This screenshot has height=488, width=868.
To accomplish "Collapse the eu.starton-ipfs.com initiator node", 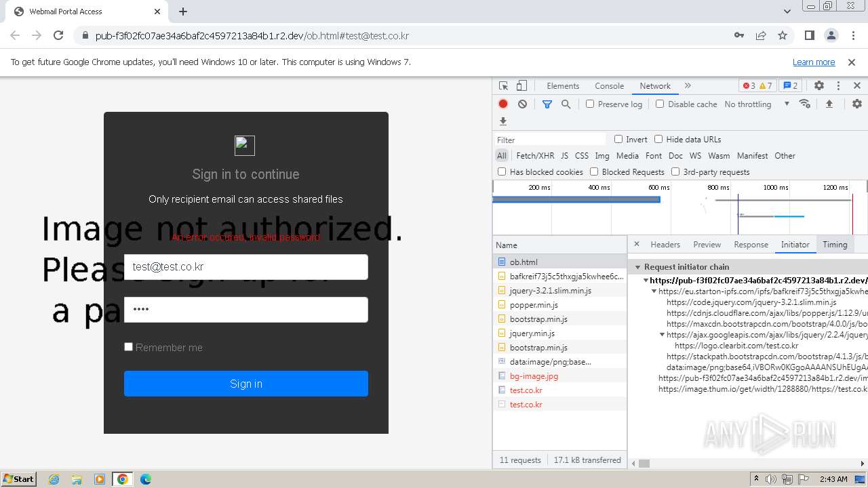I will pyautogui.click(x=654, y=291).
